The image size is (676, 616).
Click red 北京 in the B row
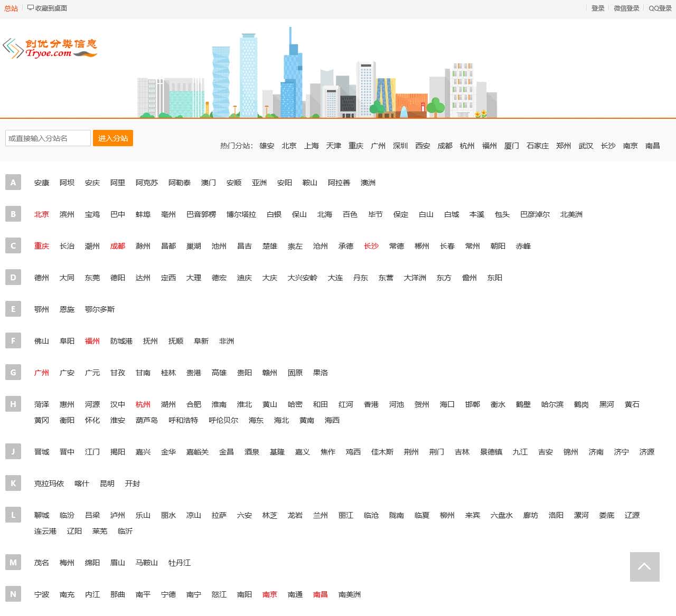click(x=42, y=214)
